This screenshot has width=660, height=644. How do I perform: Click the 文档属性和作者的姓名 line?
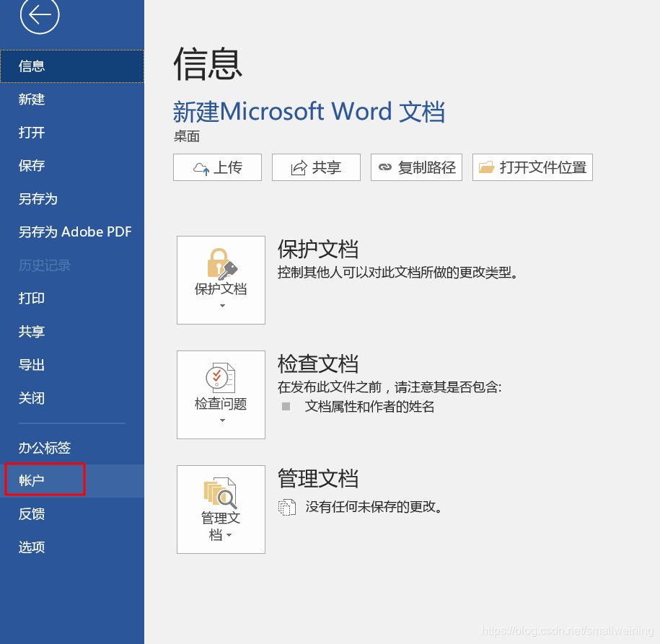[369, 407]
